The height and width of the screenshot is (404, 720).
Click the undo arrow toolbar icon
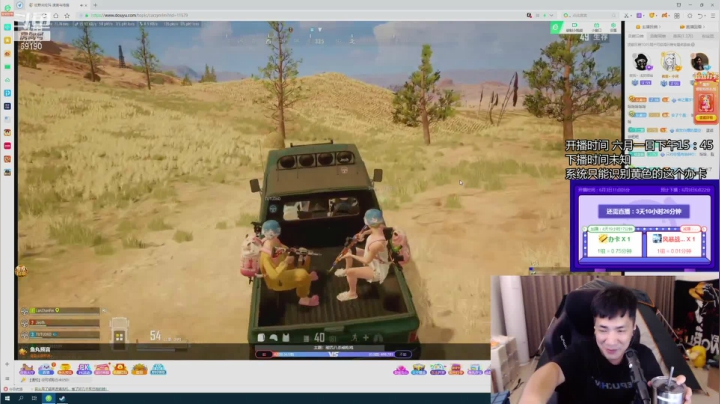tap(700, 15)
